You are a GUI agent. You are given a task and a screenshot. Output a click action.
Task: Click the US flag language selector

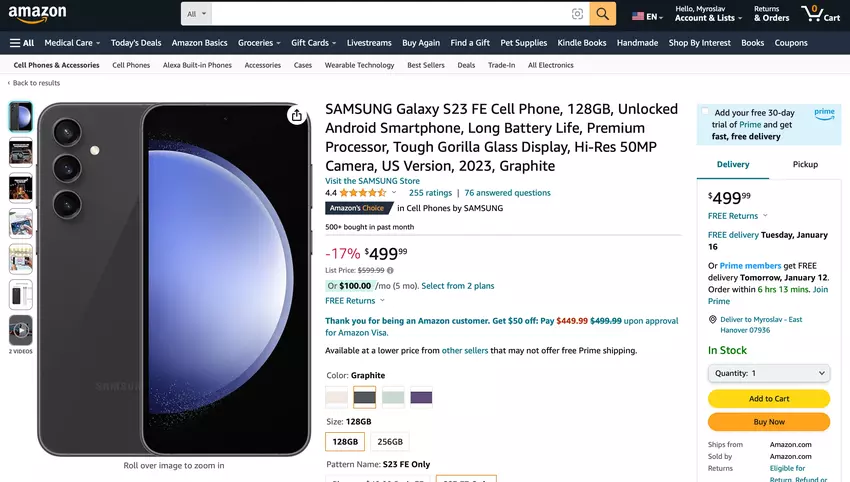(647, 16)
